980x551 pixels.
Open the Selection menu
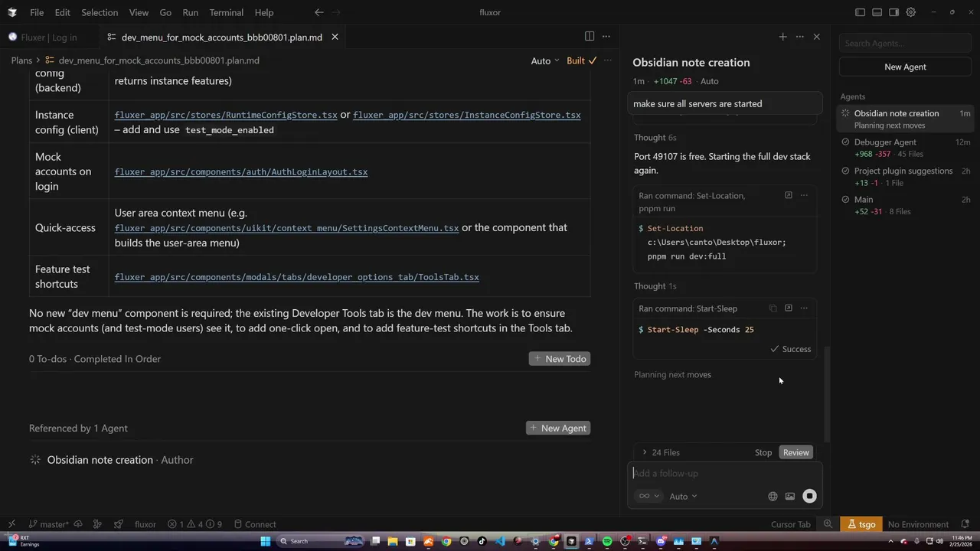click(x=100, y=12)
